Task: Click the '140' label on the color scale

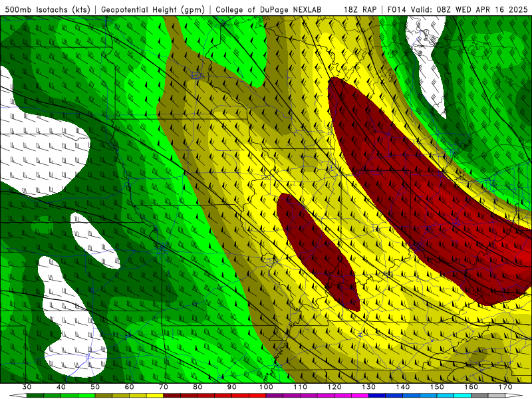Action: pos(403,387)
